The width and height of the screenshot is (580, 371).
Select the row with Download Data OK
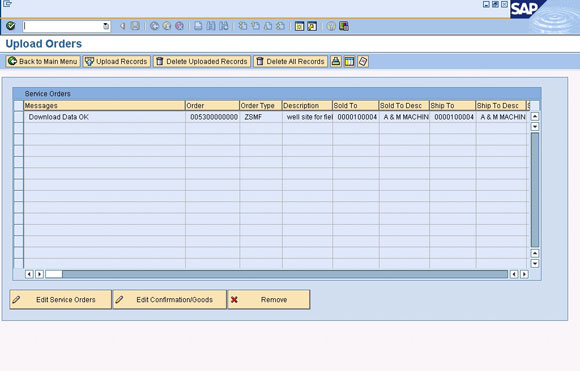[x=18, y=117]
